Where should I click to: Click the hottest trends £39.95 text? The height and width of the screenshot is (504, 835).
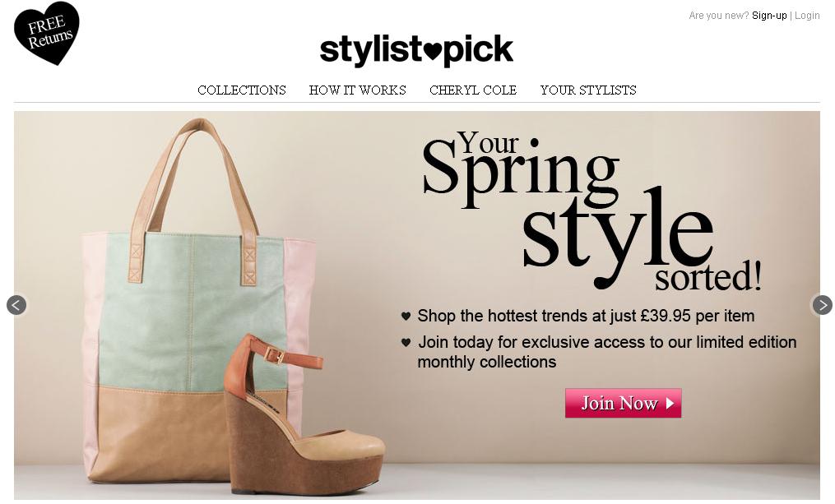click(586, 317)
